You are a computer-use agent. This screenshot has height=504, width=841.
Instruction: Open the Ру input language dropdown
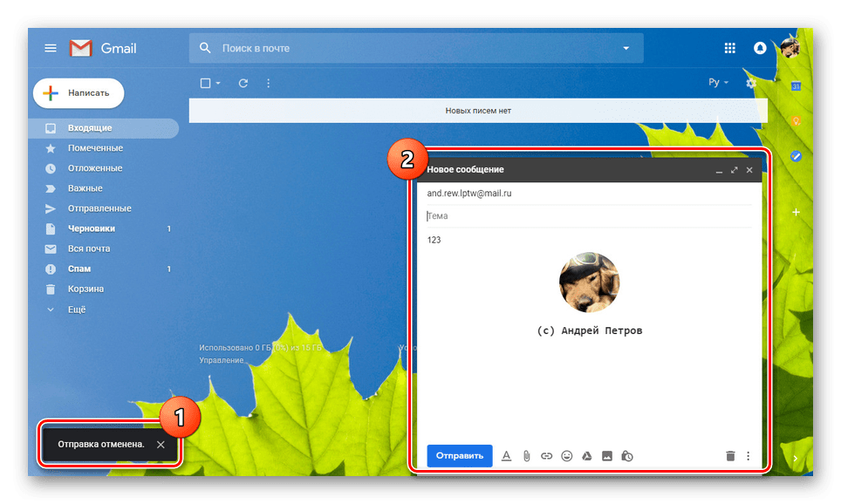718,83
